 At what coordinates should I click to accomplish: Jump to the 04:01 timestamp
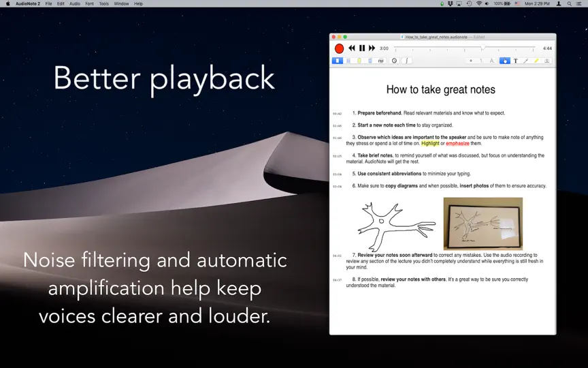tap(337, 256)
